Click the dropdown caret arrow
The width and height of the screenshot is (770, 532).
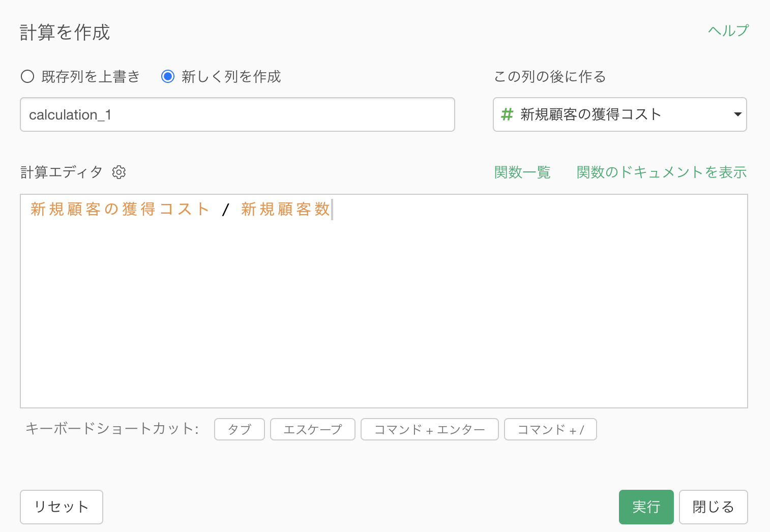click(737, 114)
